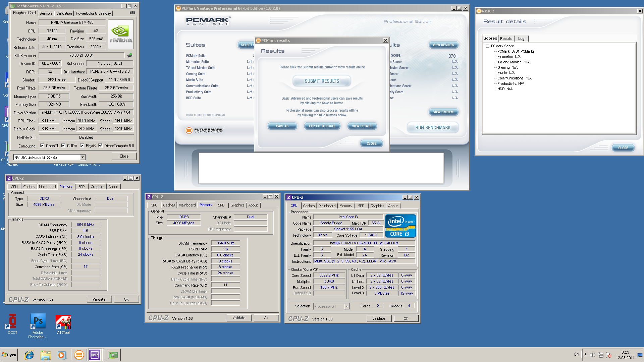Open Caches tab in the middle CPU-Z window

pyautogui.click(x=169, y=205)
